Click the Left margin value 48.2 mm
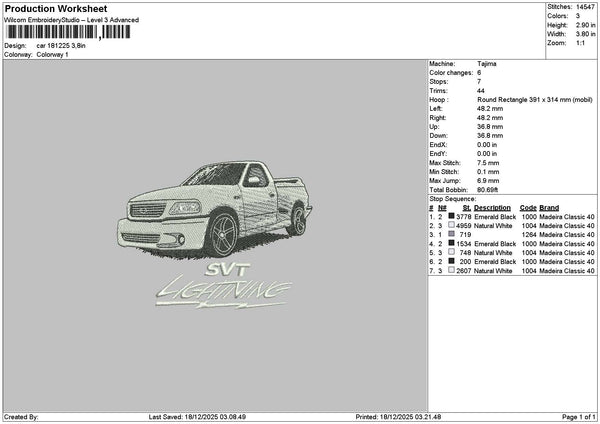 490,109
